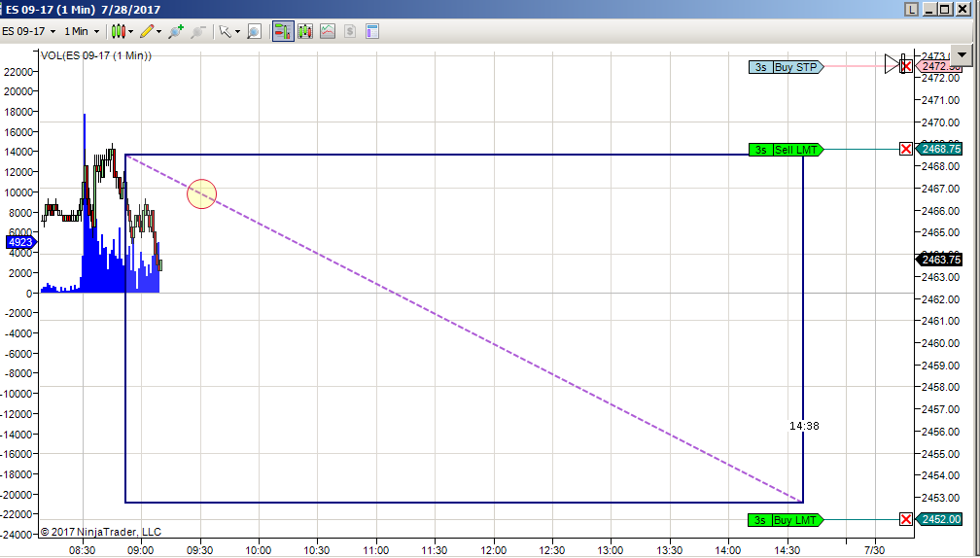This screenshot has height=558, width=980.
Task: Click the Buy STP order label
Action: (x=797, y=67)
